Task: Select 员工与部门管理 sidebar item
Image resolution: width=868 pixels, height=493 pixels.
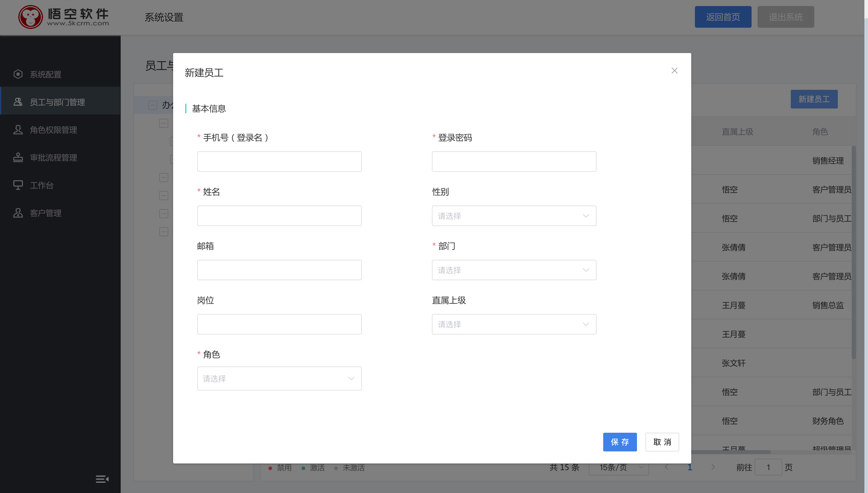Action: pos(60,102)
